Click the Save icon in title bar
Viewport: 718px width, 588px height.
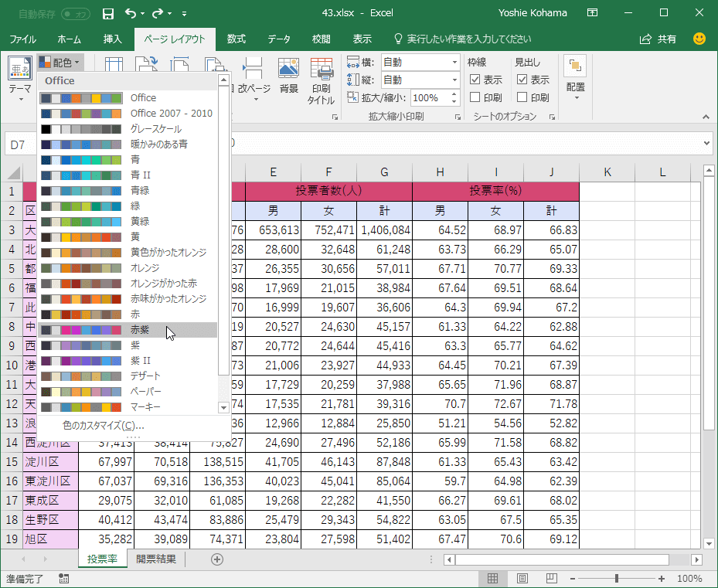108,13
